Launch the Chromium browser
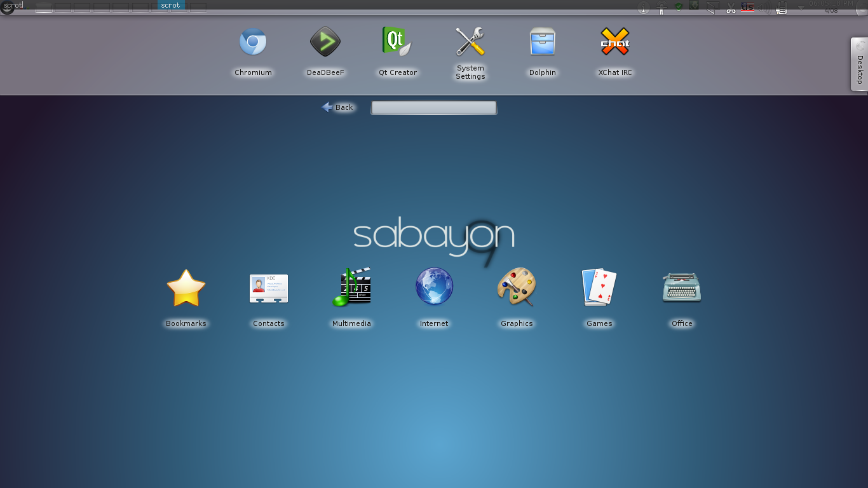The height and width of the screenshot is (488, 868). click(253, 52)
